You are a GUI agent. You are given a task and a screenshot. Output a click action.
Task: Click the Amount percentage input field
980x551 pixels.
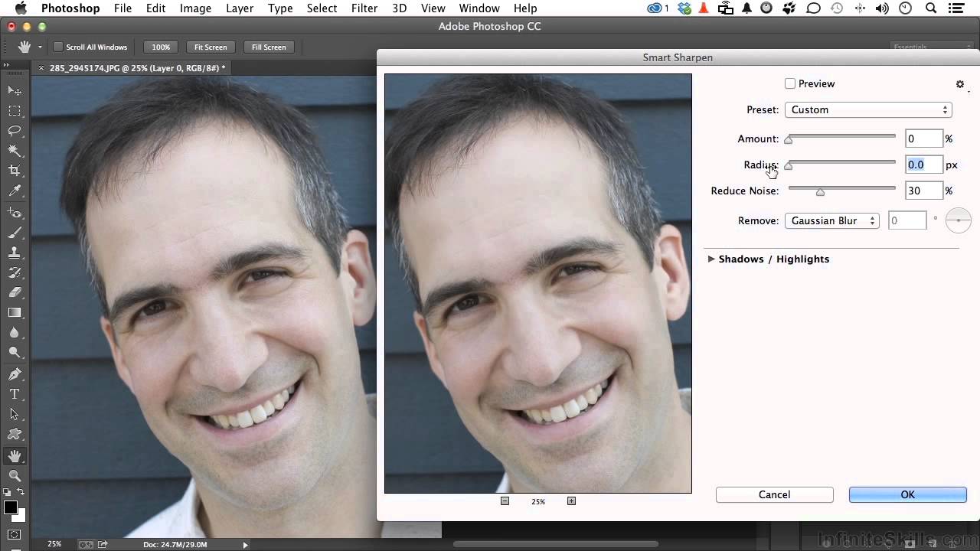tap(923, 139)
